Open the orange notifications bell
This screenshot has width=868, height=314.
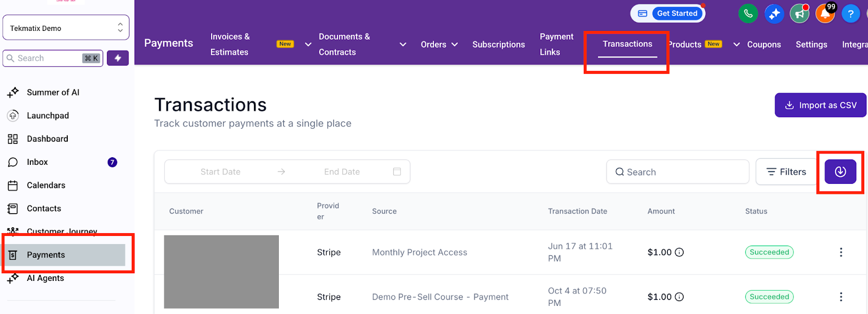[825, 14]
